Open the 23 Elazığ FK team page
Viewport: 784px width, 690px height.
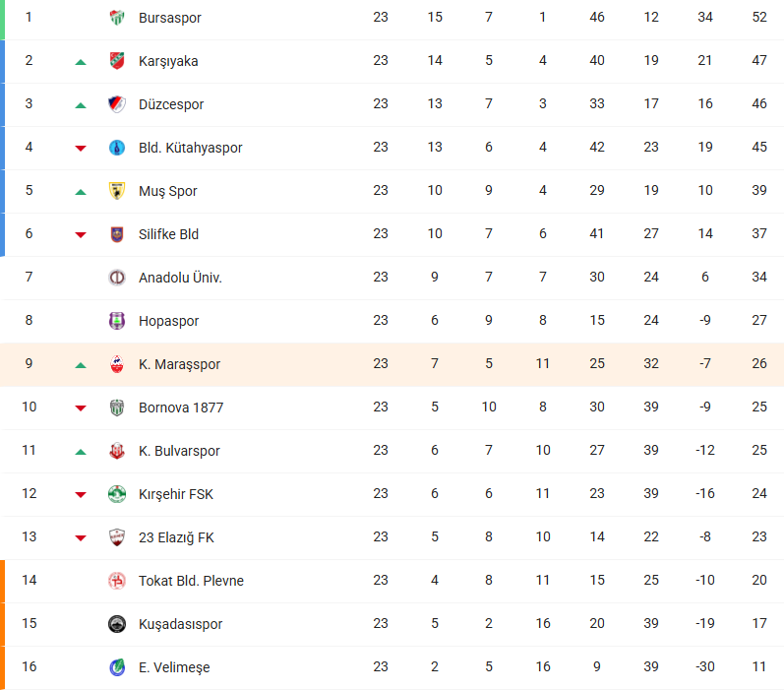coord(176,537)
